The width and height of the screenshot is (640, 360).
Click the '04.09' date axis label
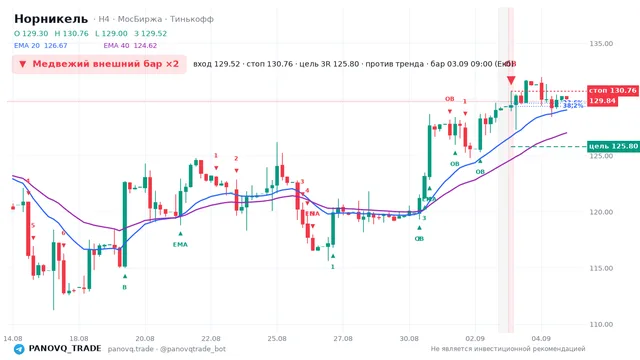point(541,338)
